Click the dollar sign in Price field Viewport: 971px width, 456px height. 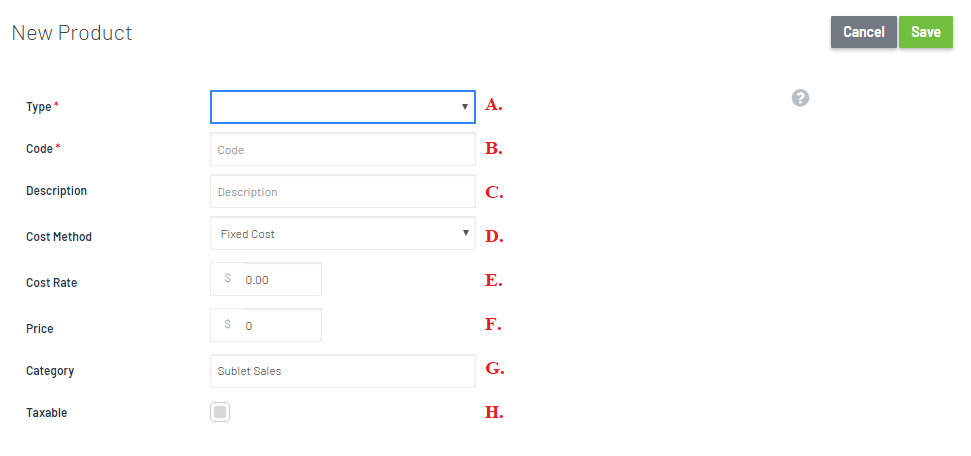pyautogui.click(x=227, y=325)
